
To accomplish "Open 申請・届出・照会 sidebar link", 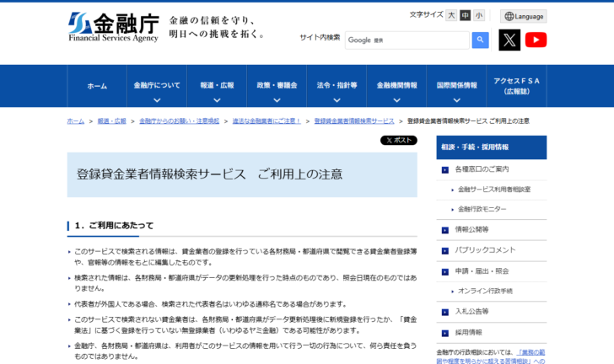I will (x=482, y=271).
